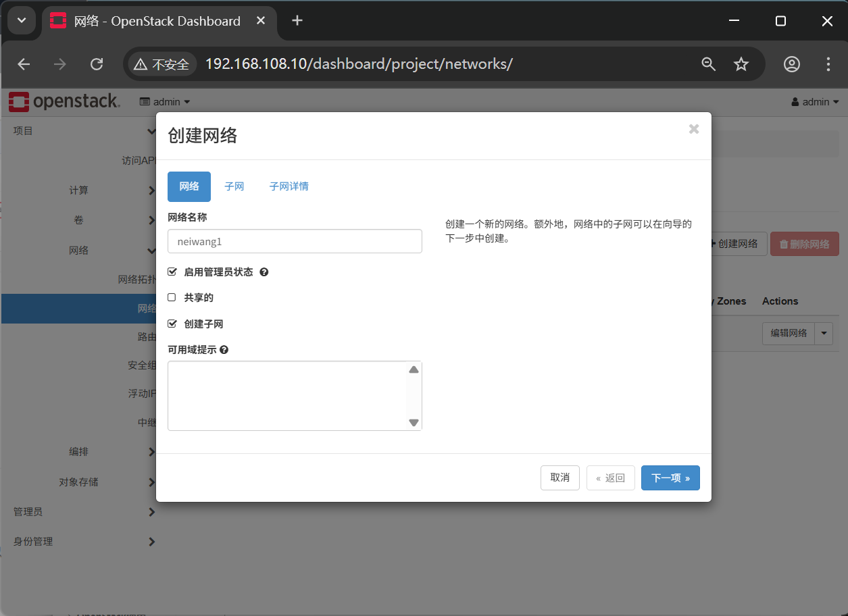
Task: Open 网络拓扑 in the sidebar
Action: [x=137, y=280]
